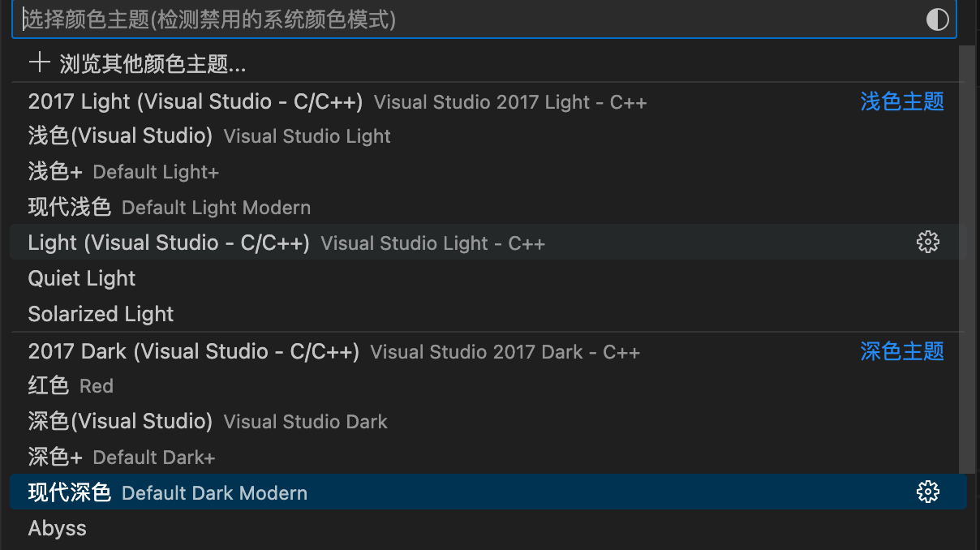Apply the Red theme
This screenshot has height=550, width=980.
click(49, 386)
